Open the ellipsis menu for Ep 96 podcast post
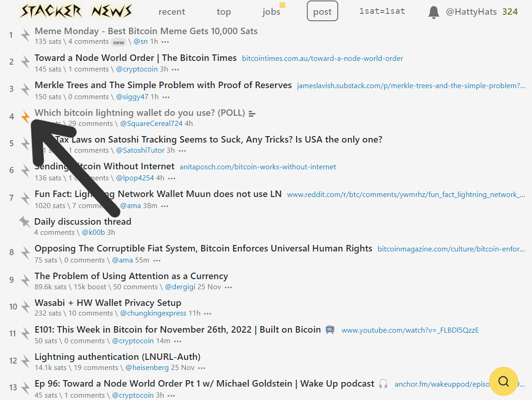 point(171,396)
